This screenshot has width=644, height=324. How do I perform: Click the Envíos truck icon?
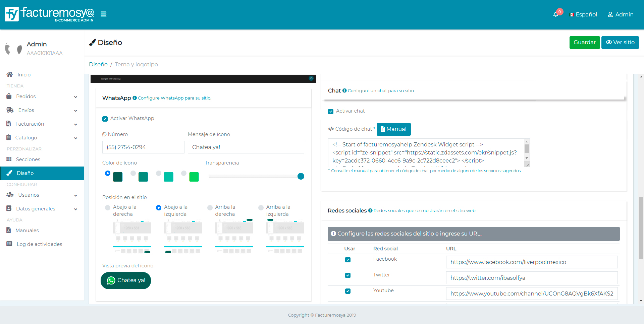coord(10,110)
